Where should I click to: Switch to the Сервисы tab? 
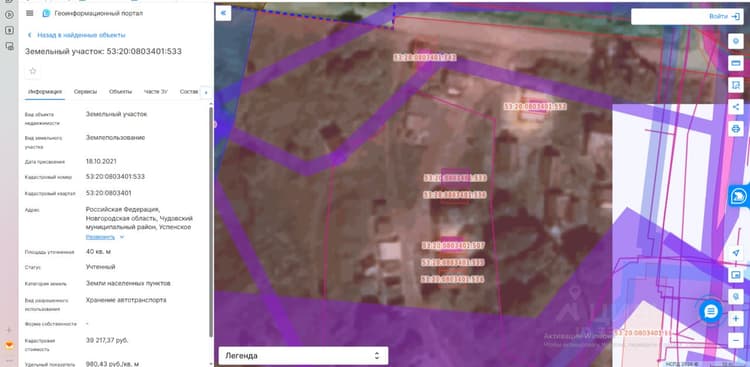(x=85, y=91)
